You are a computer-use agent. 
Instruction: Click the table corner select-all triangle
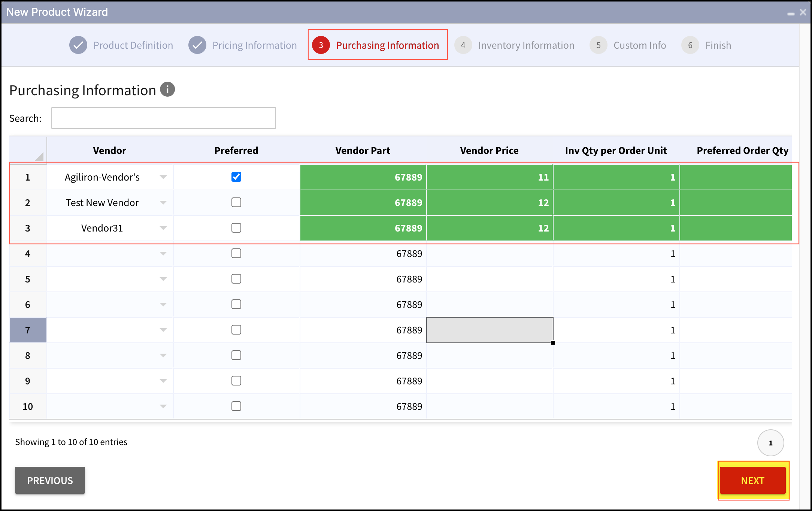(39, 157)
